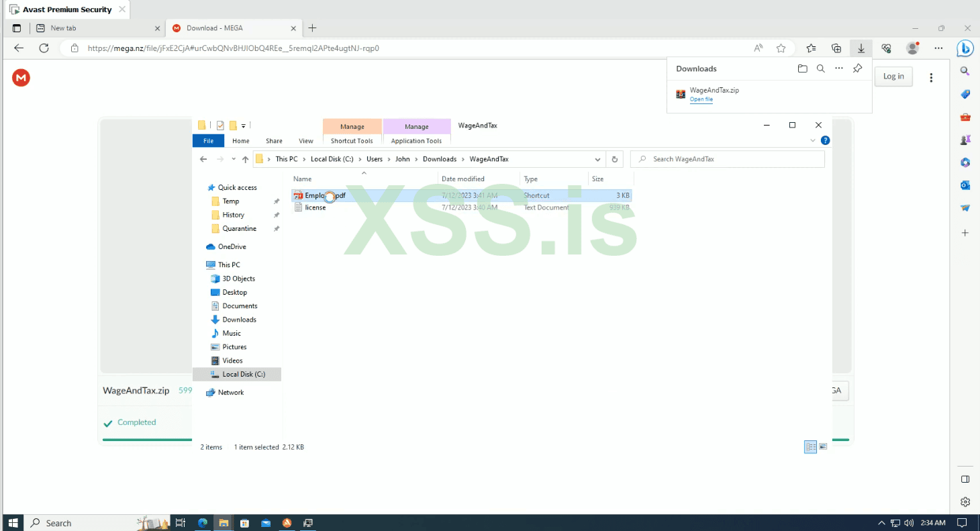
Task: Click the Edge address bar URL
Action: [x=233, y=48]
